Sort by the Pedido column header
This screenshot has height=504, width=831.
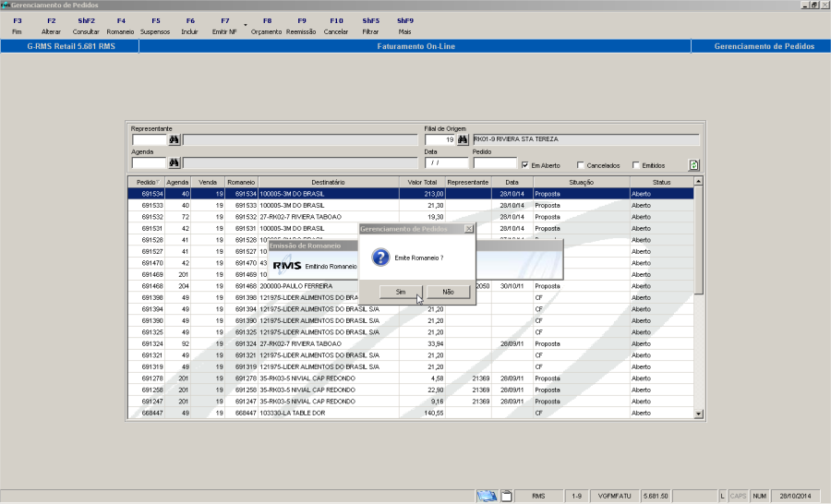(x=146, y=183)
